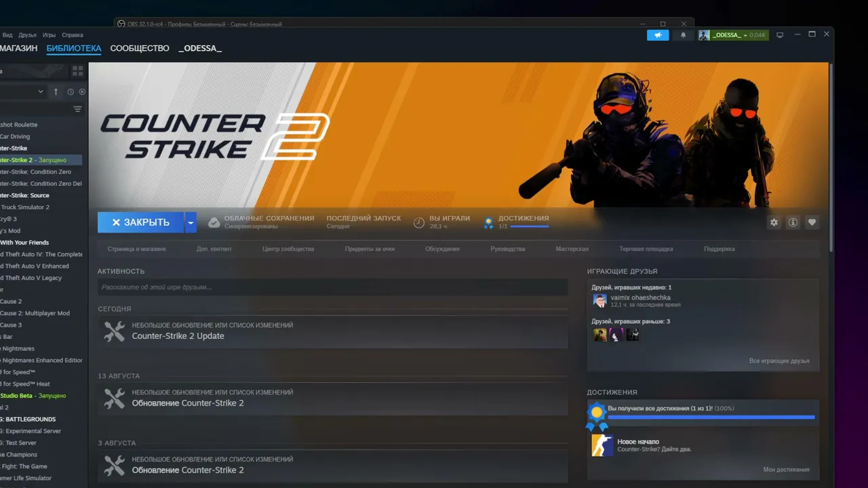The height and width of the screenshot is (488, 868).
Task: Open Доп. контент link
Action: pos(214,249)
